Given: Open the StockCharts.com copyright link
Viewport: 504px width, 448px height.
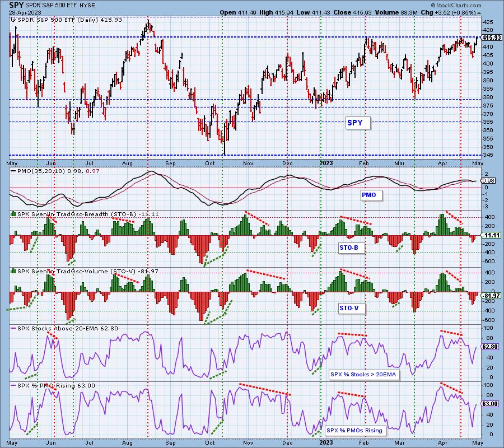Looking at the screenshot, I should [456, 5].
